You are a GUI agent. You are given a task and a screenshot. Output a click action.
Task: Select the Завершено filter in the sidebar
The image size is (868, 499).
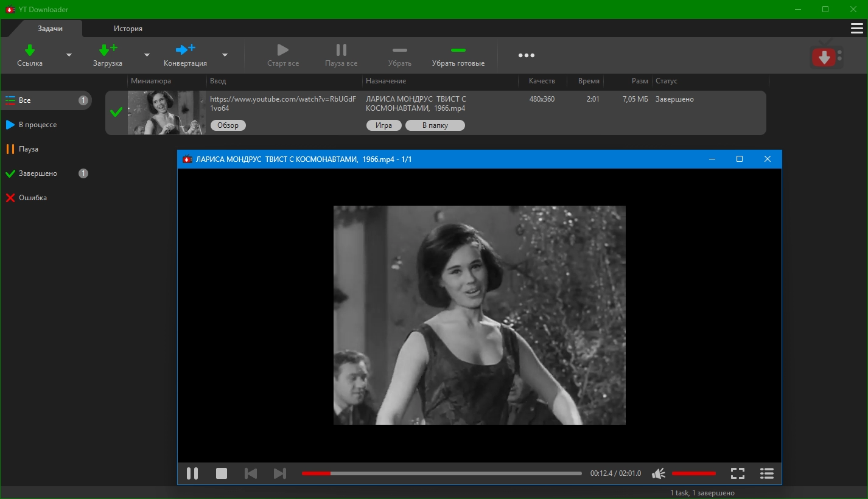pos(38,173)
